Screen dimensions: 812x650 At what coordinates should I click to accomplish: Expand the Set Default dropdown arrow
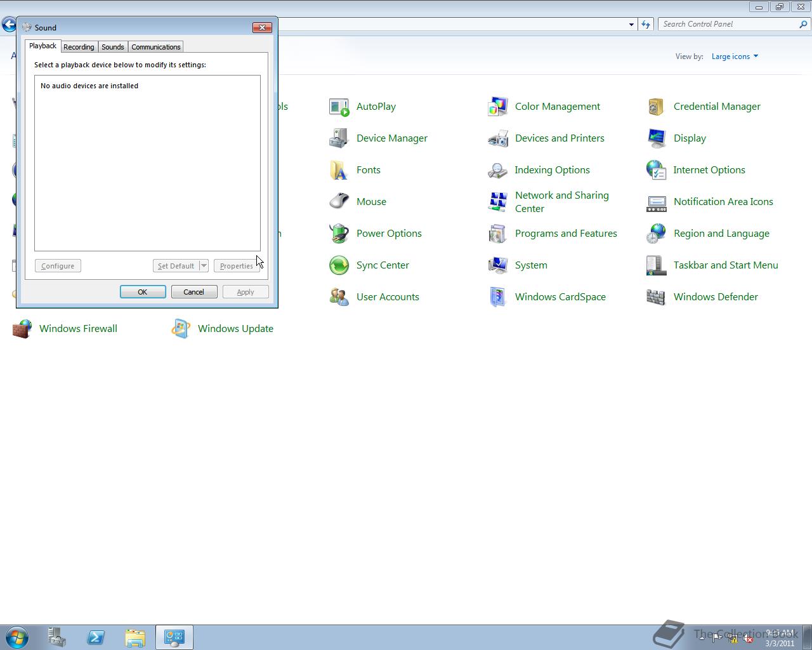204,266
